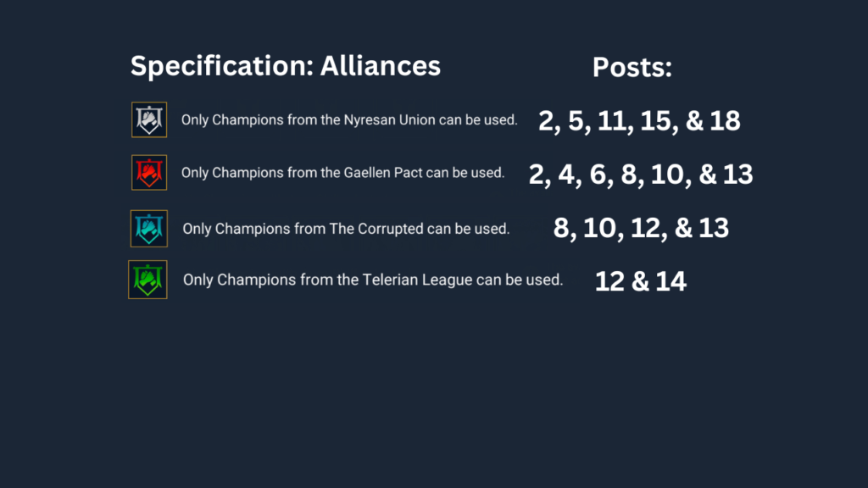
Task: Click post number 14 in the Telerian row
Action: (670, 281)
